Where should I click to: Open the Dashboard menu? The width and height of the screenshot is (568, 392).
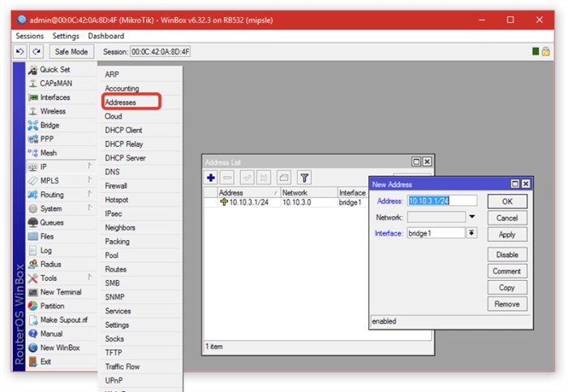coord(106,36)
